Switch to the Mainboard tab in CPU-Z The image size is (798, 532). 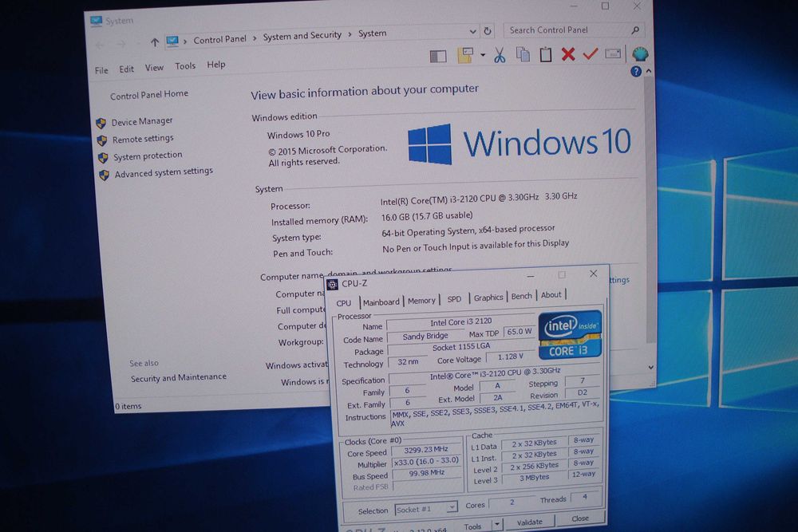(381, 302)
